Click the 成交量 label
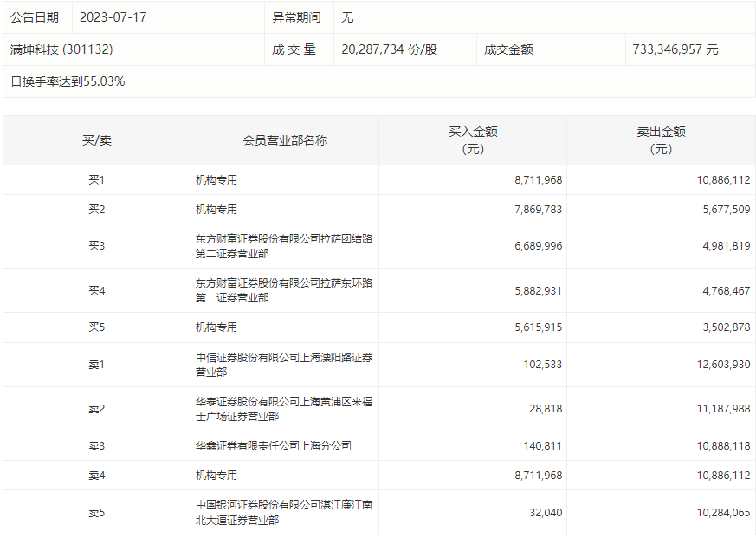The width and height of the screenshot is (756, 538). [x=294, y=49]
